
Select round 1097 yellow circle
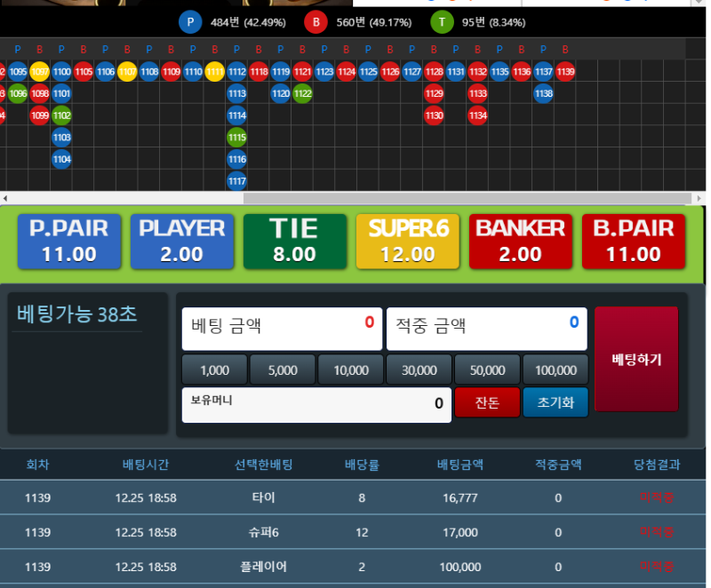click(39, 72)
